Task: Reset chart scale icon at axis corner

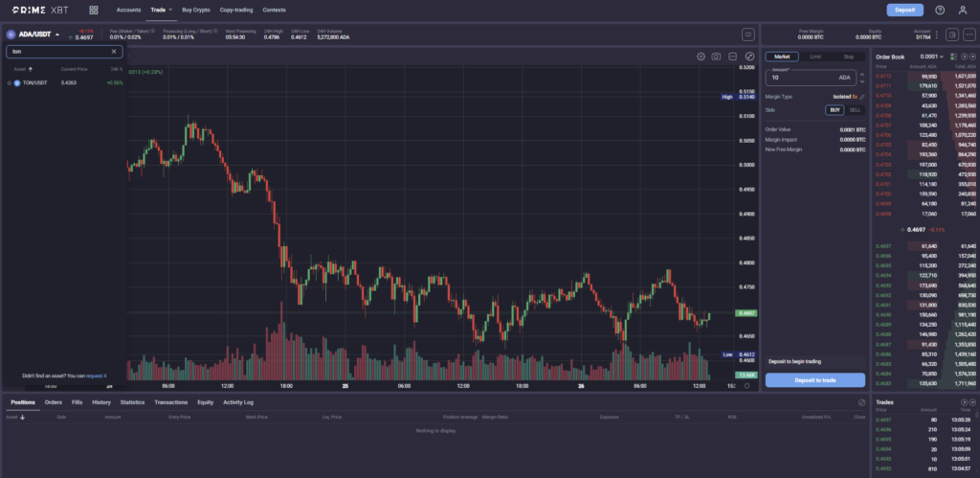Action: tap(746, 385)
